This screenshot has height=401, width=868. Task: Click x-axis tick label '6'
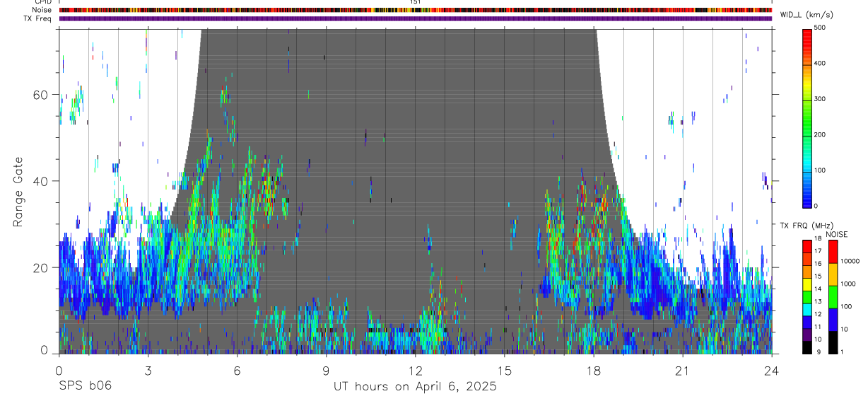[237, 370]
